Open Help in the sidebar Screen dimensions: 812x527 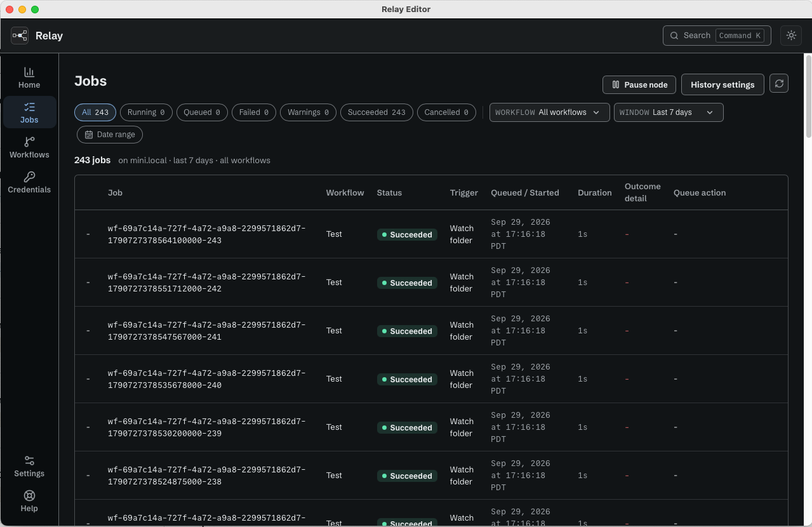(29, 501)
